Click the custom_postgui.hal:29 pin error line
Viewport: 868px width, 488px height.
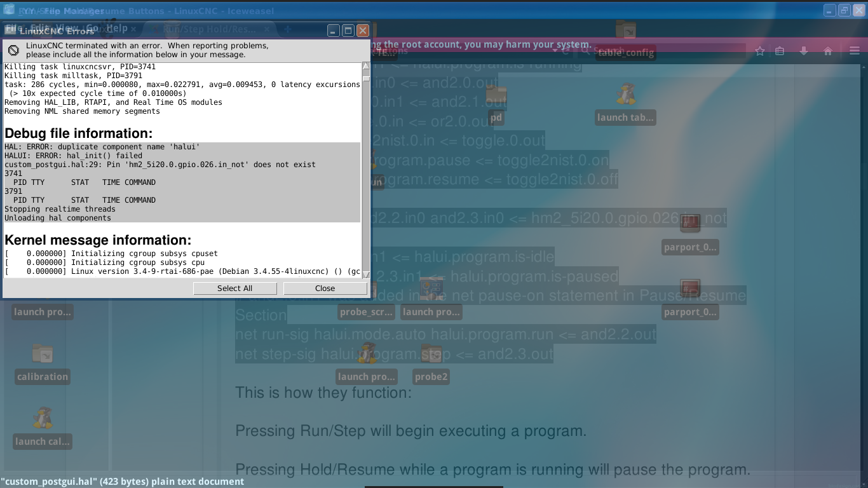(160, 165)
